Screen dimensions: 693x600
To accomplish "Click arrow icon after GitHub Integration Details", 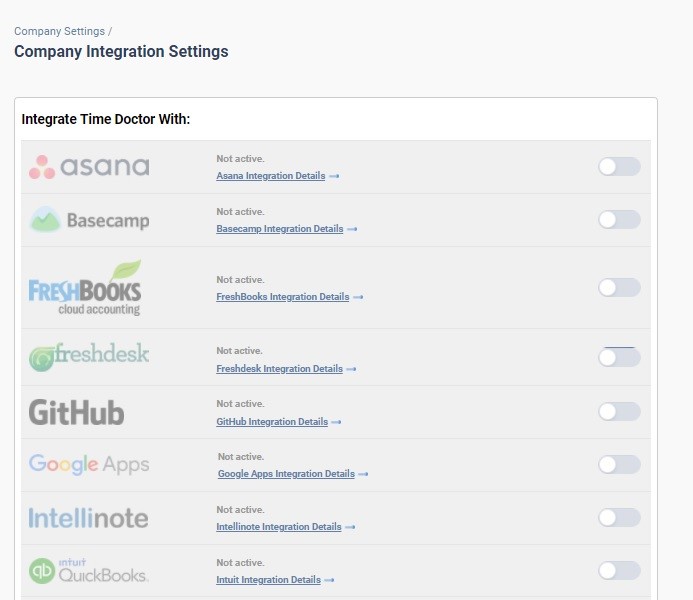I will coord(336,422).
